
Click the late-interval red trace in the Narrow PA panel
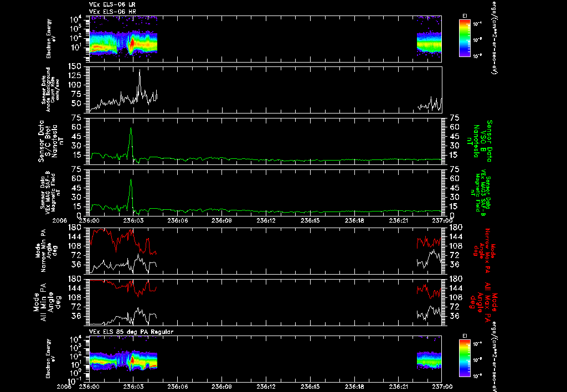pos(429,241)
